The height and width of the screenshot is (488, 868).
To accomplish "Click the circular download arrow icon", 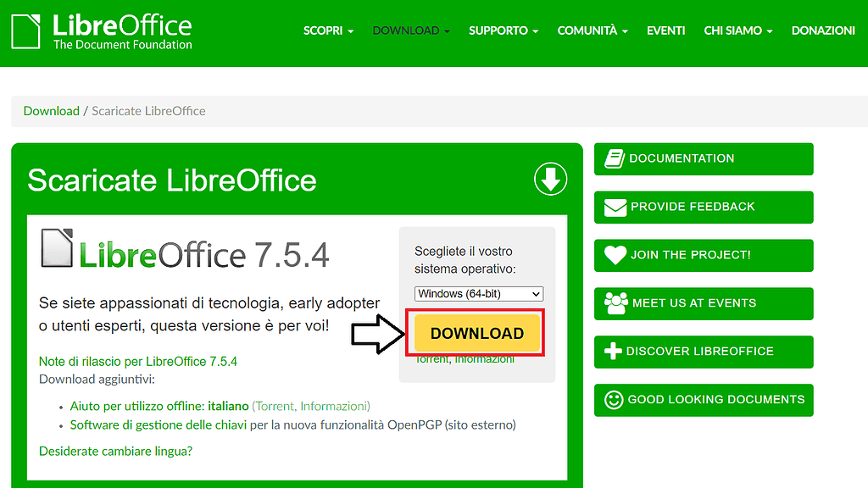I will (x=550, y=180).
